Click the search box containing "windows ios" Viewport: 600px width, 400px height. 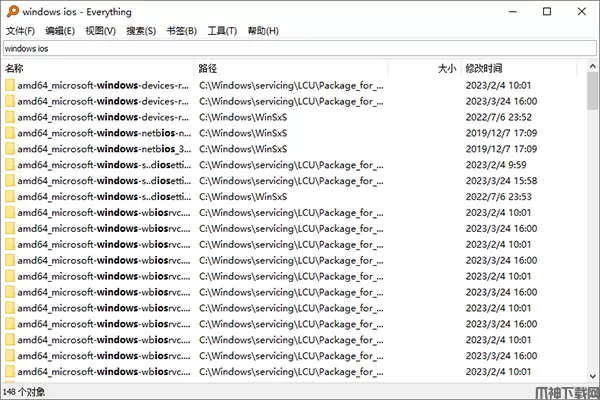(x=300, y=49)
